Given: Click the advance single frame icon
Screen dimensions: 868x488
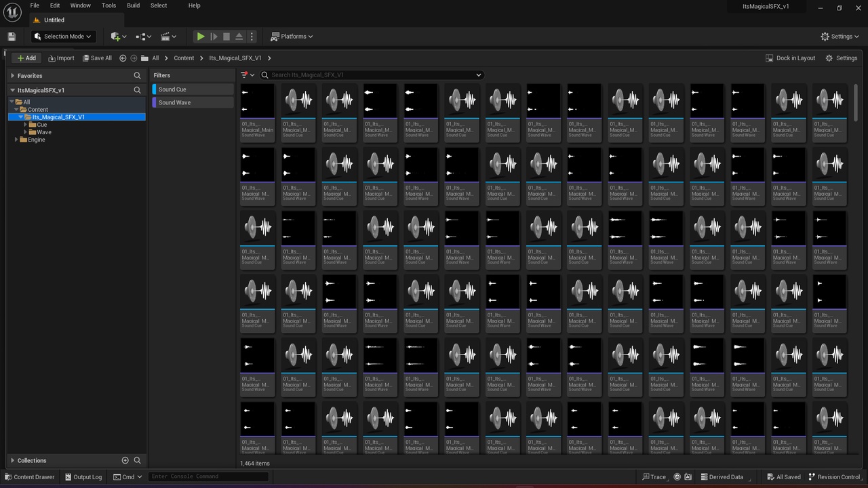Looking at the screenshot, I should tap(214, 37).
